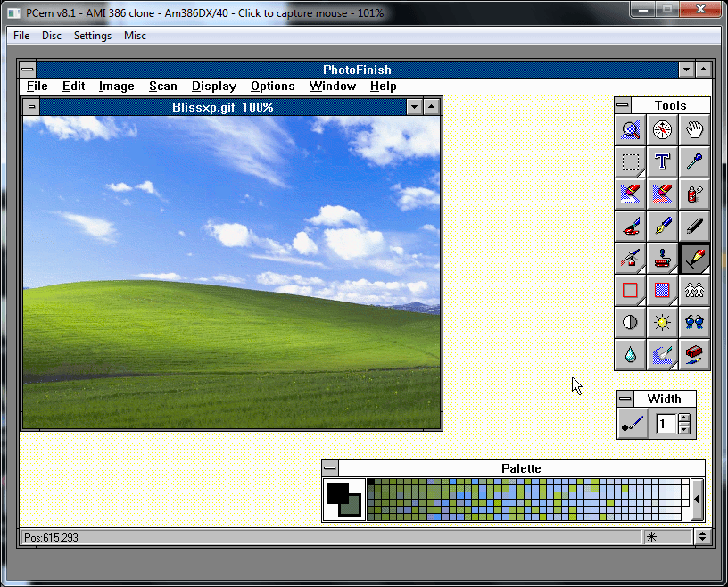
Task: Select the Text tool
Action: 662,162
